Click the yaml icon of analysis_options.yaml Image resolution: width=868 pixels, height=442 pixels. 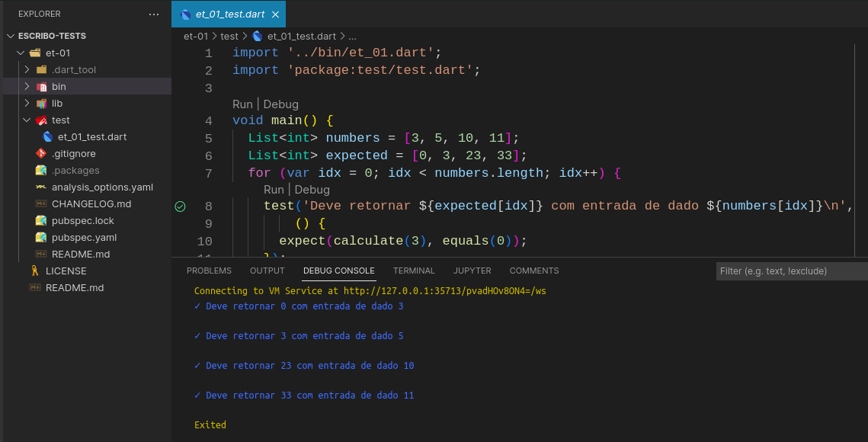[41, 187]
